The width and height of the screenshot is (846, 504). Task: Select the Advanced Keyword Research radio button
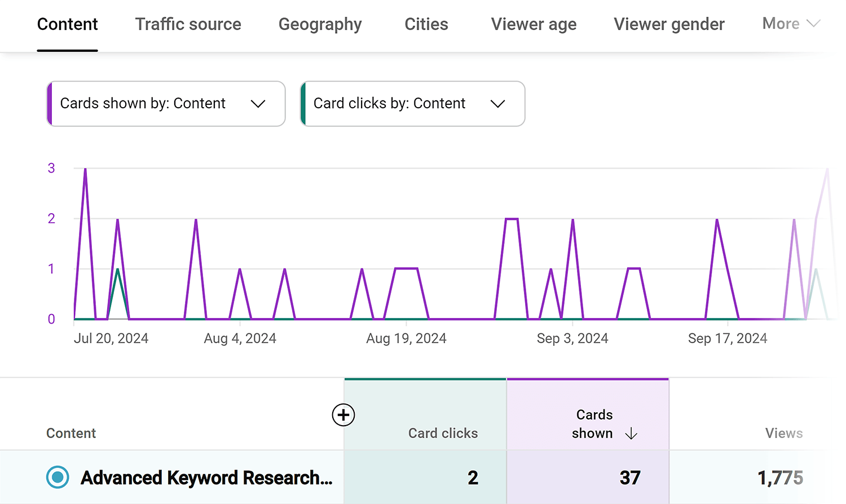click(58, 477)
